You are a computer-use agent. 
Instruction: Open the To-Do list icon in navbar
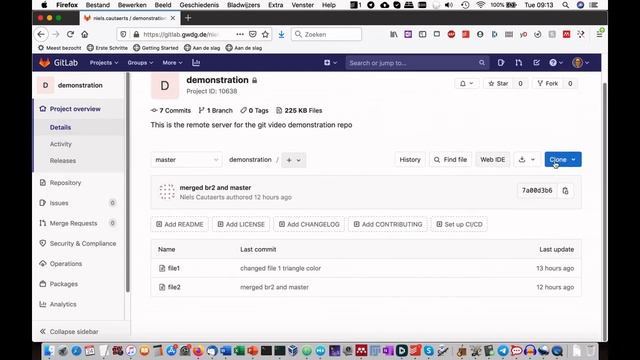(x=536, y=63)
